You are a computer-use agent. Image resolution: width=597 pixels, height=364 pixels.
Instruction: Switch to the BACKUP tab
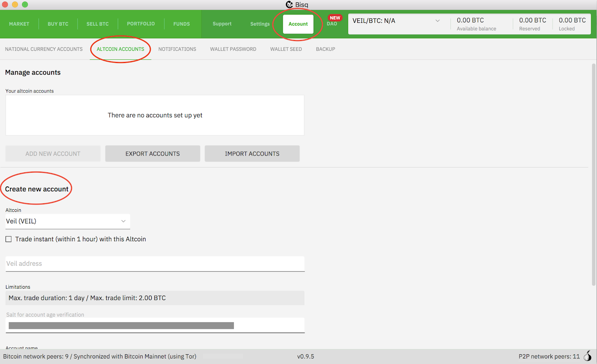pos(325,49)
